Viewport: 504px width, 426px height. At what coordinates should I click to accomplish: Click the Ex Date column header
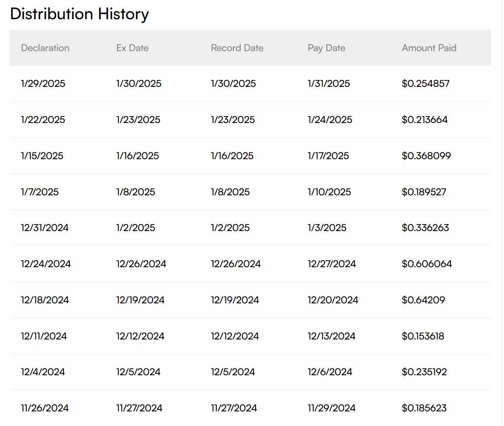click(x=132, y=48)
